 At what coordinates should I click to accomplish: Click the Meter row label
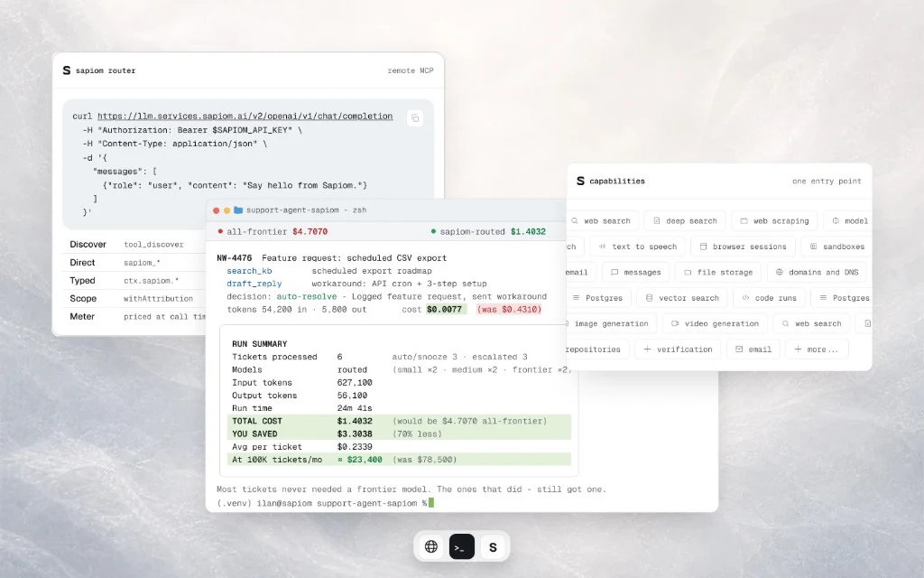82,317
